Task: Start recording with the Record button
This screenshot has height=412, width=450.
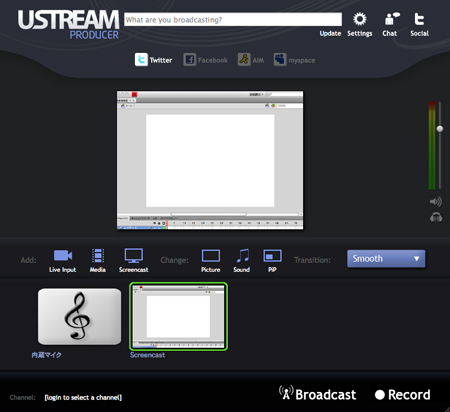Action: [402, 395]
